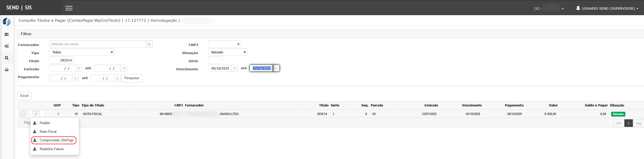
Task: Click the 10/10/2025 Vencimento cell
Action: [x=473, y=114]
